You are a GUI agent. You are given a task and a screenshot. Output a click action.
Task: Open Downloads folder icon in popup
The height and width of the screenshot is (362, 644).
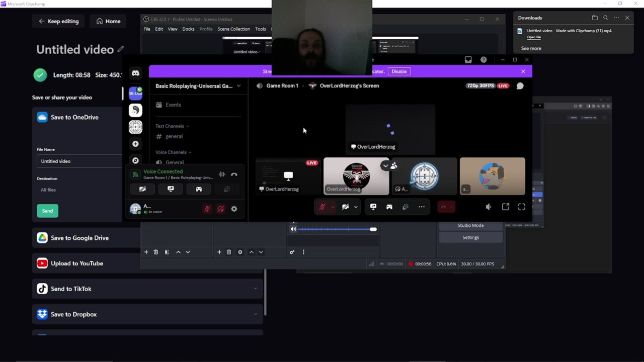595,18
